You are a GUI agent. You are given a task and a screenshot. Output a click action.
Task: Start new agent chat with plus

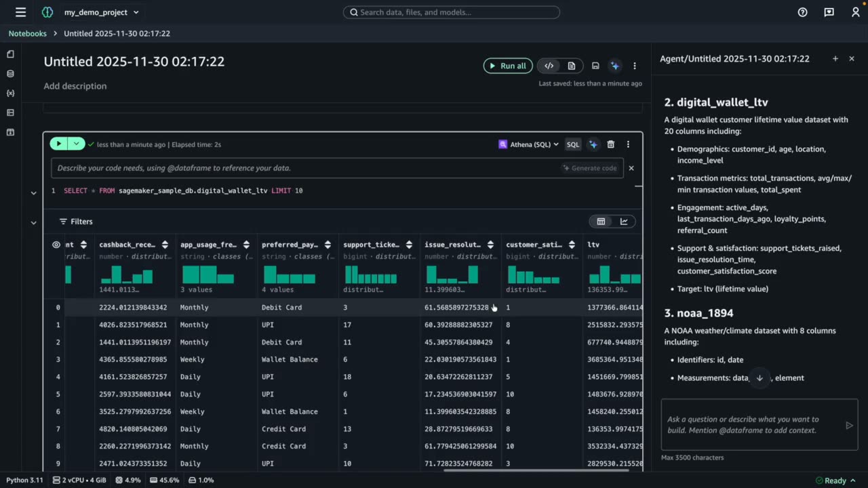click(x=835, y=59)
